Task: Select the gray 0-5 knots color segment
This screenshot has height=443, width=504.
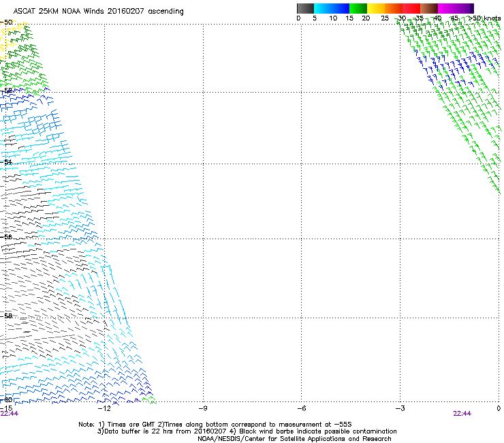Action: click(305, 8)
